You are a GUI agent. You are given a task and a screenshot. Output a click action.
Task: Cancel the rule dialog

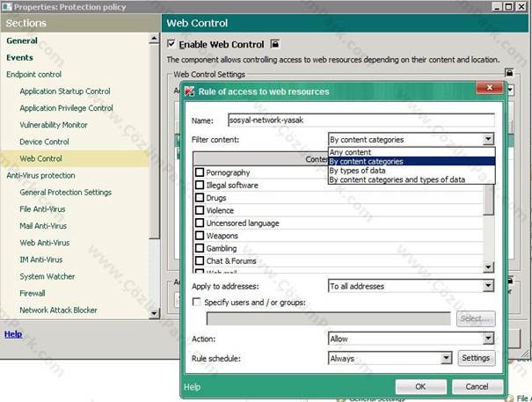[477, 386]
